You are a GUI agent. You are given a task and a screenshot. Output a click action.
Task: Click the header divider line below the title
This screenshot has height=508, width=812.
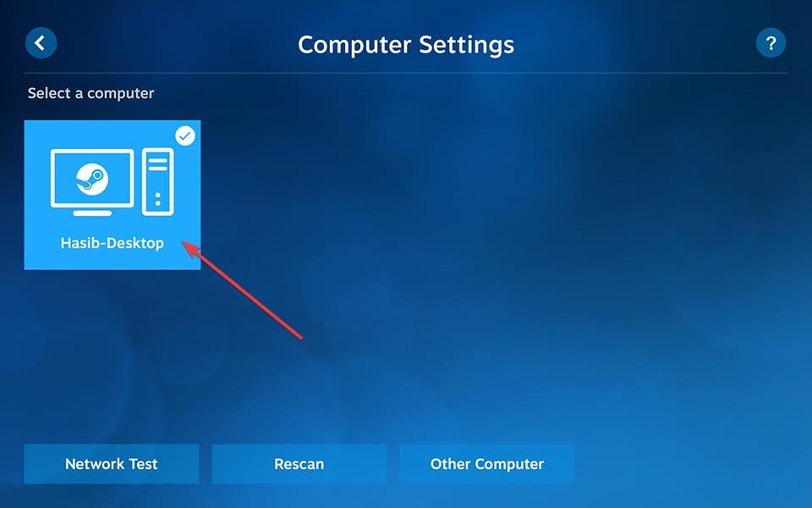pos(406,73)
